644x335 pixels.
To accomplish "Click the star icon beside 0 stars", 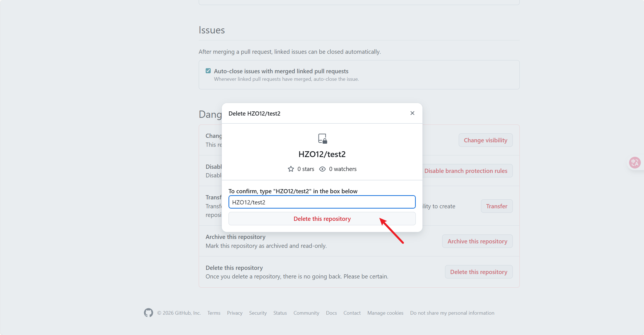I will [291, 169].
